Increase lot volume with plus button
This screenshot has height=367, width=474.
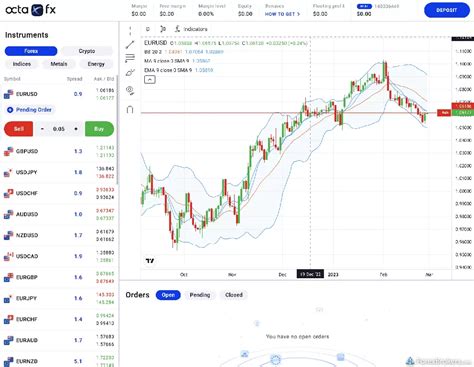click(x=76, y=129)
